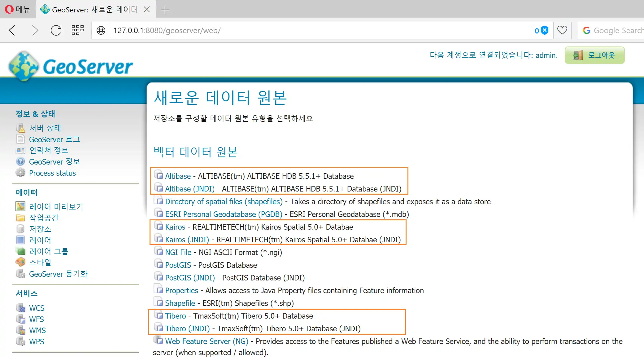Click the styles palette icon
Image resolution: width=644 pixels, height=357 pixels.
click(20, 262)
